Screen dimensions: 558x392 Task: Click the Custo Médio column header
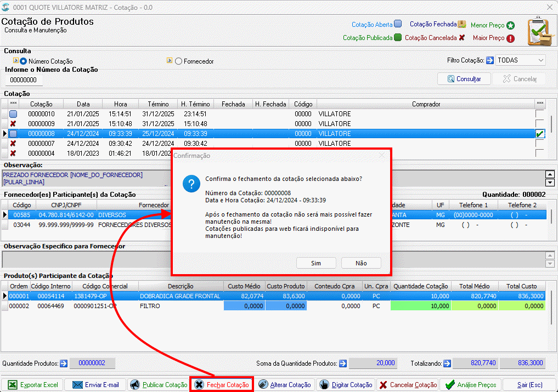(x=244, y=286)
